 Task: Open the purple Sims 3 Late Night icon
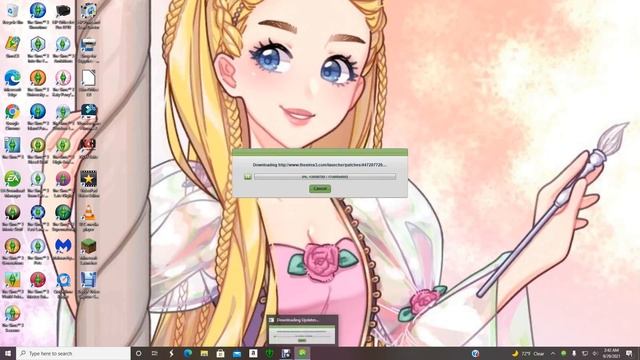pyautogui.click(x=63, y=184)
